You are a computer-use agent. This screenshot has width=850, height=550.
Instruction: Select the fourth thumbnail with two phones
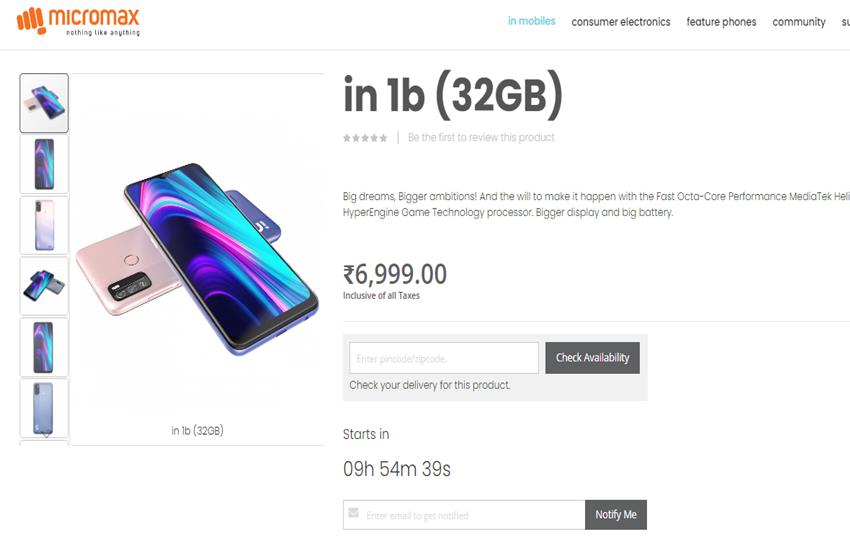tap(44, 286)
